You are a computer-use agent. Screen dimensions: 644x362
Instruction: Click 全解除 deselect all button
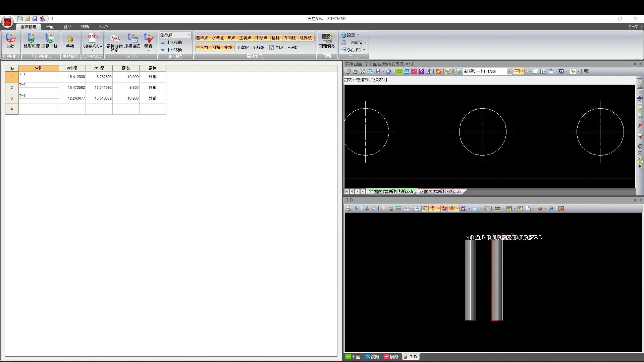(x=259, y=48)
